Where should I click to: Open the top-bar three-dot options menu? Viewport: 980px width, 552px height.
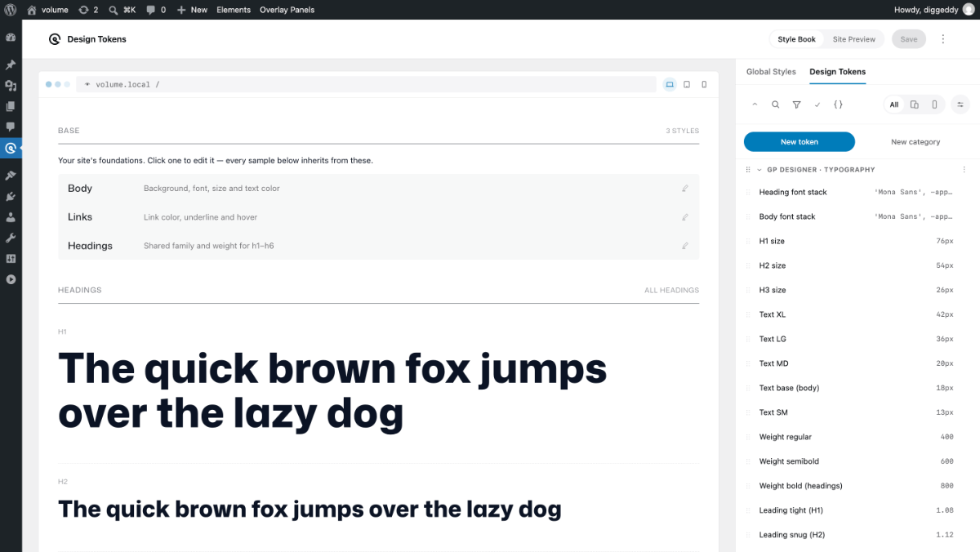943,39
